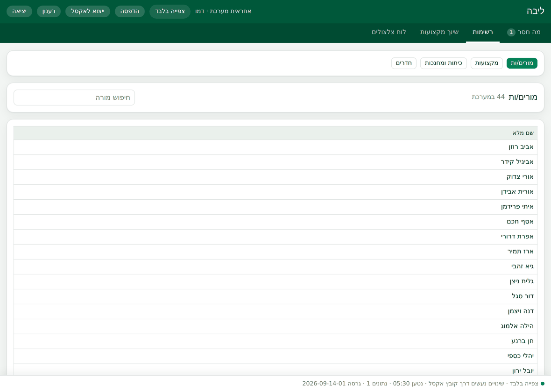Open the מה חסר tab

[523, 32]
